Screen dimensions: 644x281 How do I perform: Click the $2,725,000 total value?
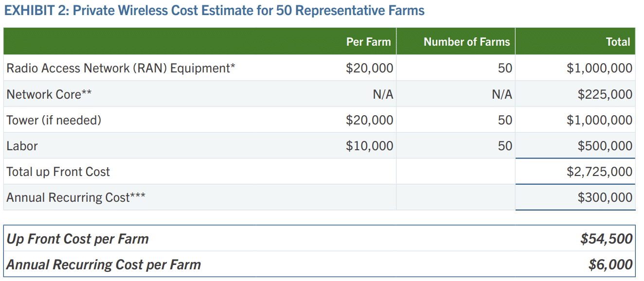tap(599, 172)
